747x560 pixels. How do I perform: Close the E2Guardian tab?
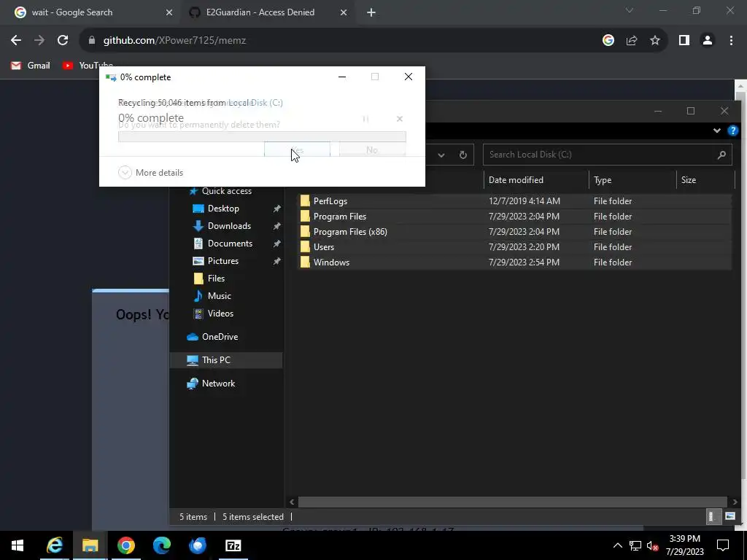coord(344,12)
